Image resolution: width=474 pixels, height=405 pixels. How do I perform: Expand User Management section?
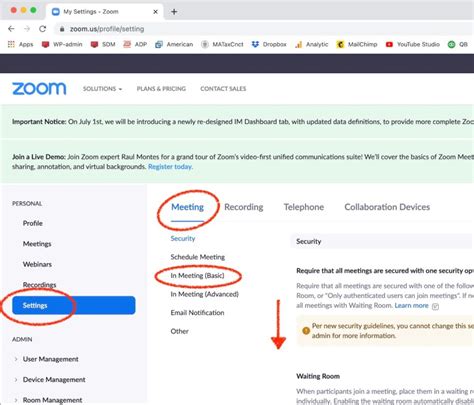coord(47,359)
